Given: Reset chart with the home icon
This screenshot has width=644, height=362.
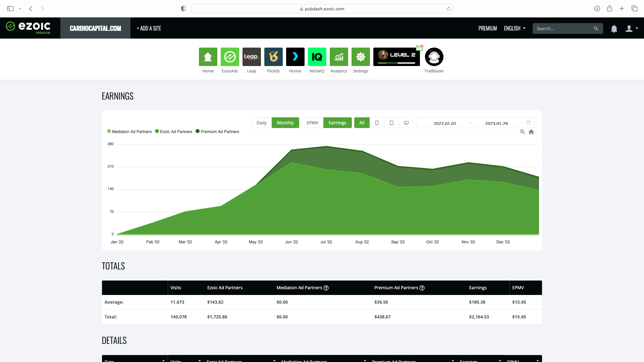Looking at the screenshot, I should (531, 132).
